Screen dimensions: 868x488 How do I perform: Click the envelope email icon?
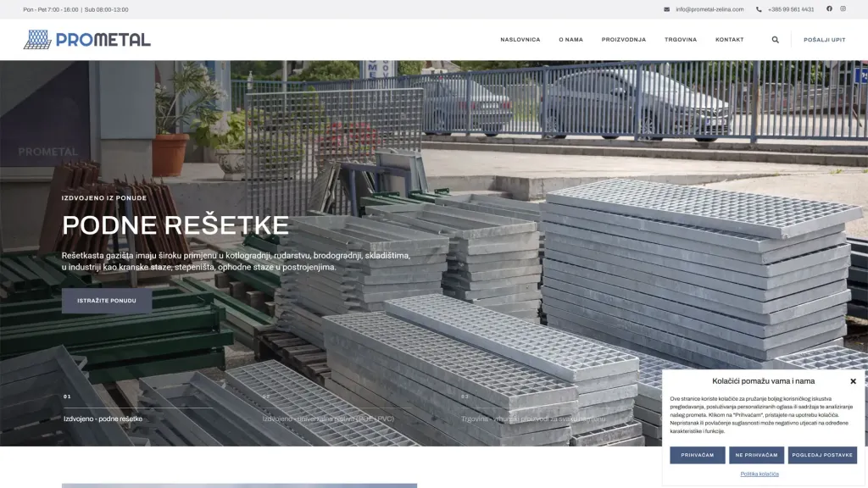pyautogui.click(x=666, y=9)
